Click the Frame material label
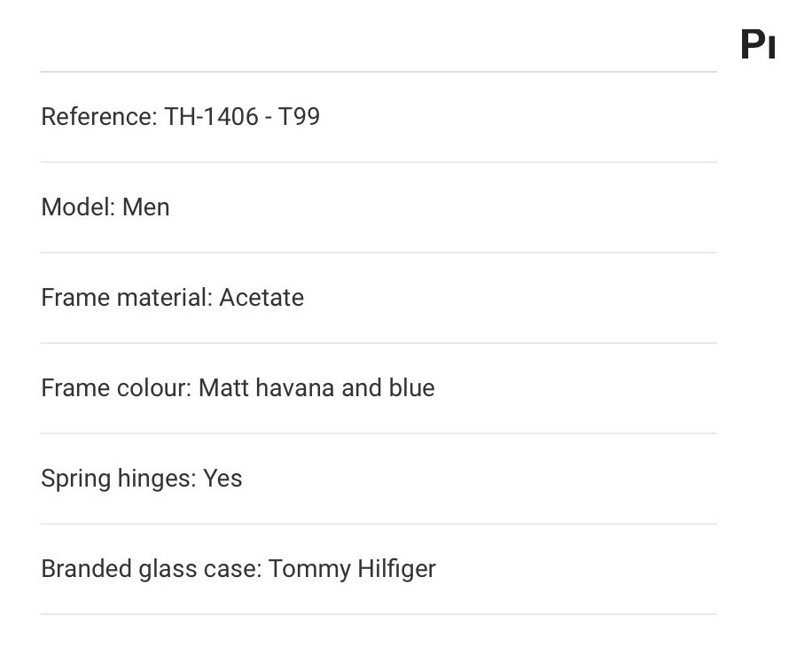 coord(127,298)
